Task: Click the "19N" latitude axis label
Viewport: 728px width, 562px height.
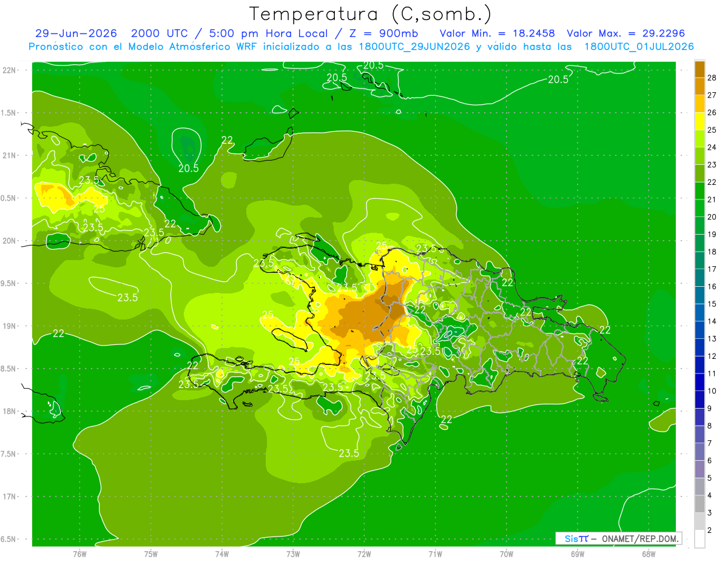Action: (x=9, y=326)
